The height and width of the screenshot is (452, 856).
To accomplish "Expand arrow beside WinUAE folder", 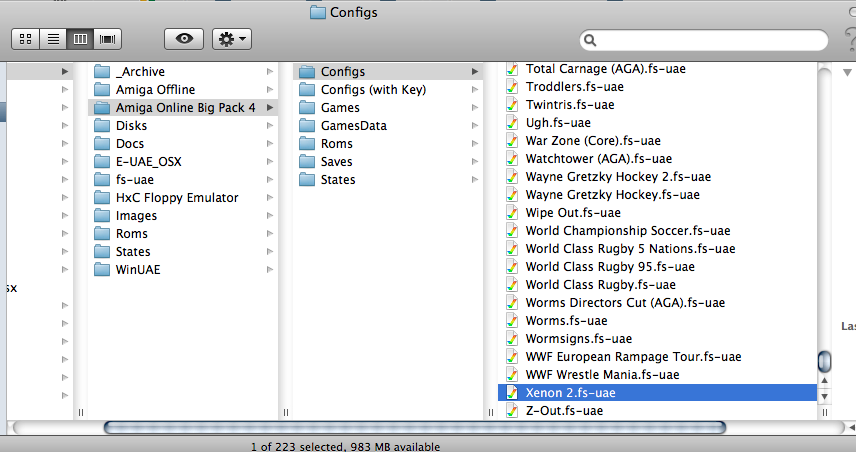I will pos(270,270).
